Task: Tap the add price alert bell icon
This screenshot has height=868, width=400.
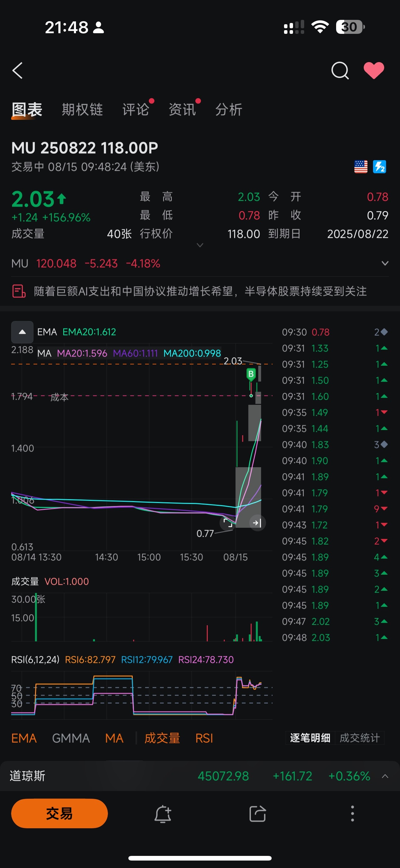Action: 163,814
